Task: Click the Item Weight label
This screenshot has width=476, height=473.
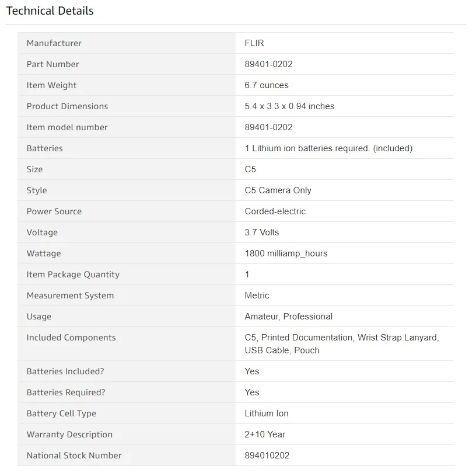Action: 51,85
